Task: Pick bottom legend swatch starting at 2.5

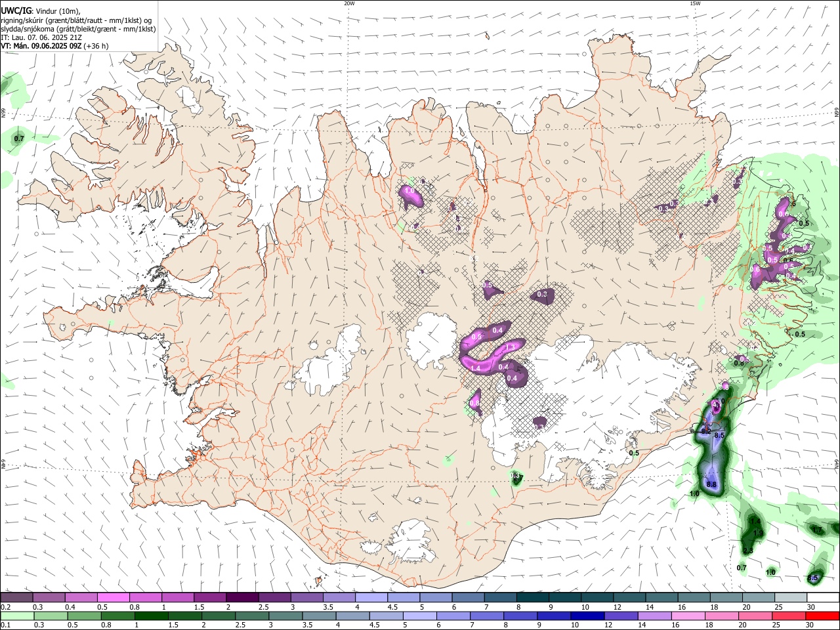Action: tap(252, 616)
